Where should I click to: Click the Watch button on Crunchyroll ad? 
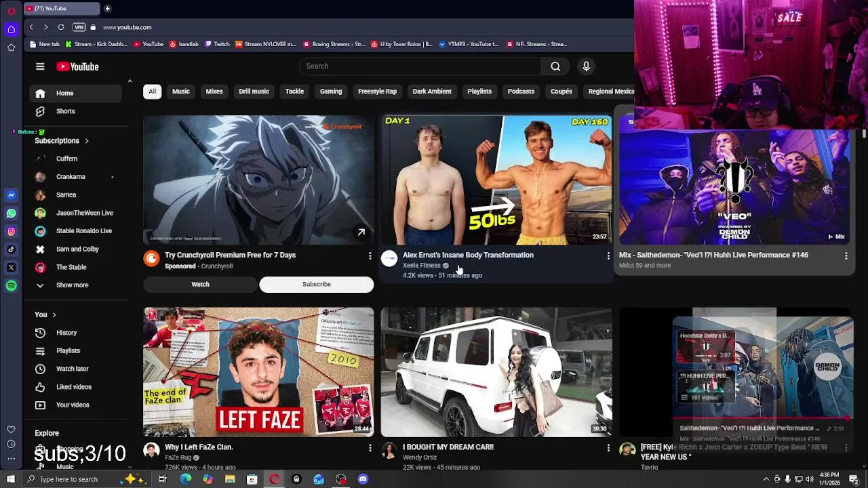(200, 285)
